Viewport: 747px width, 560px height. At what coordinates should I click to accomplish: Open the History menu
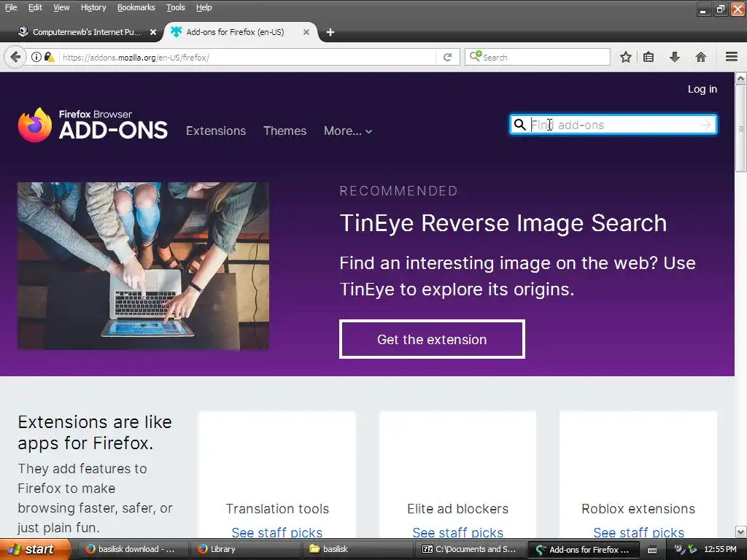point(93,7)
